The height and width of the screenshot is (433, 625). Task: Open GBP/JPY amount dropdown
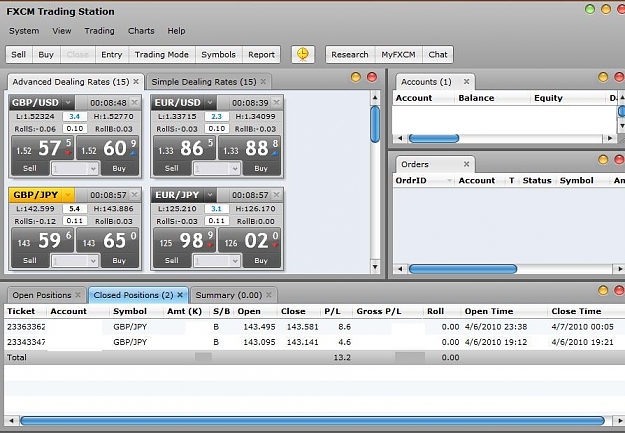click(93, 261)
